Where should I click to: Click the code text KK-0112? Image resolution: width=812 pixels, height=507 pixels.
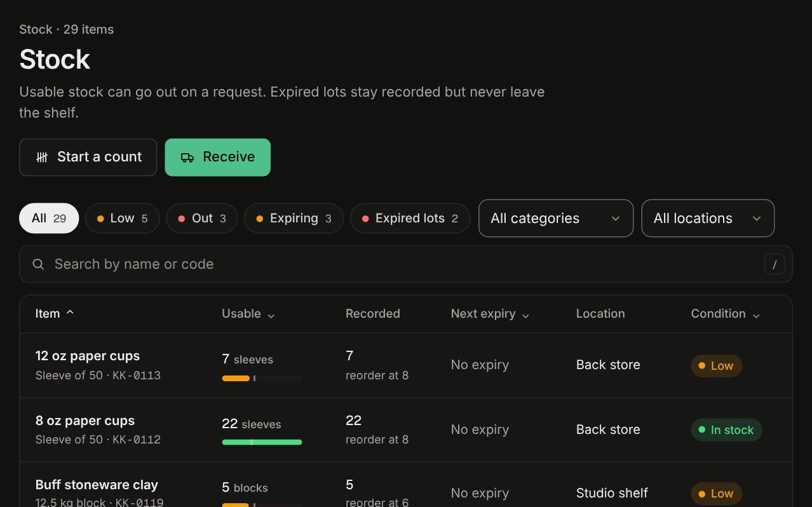click(x=137, y=440)
